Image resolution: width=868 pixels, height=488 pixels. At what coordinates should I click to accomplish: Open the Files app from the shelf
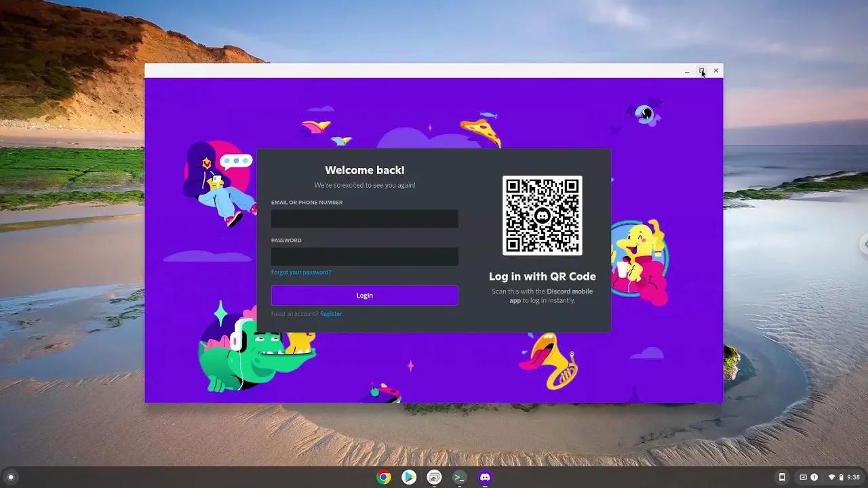[x=434, y=476]
